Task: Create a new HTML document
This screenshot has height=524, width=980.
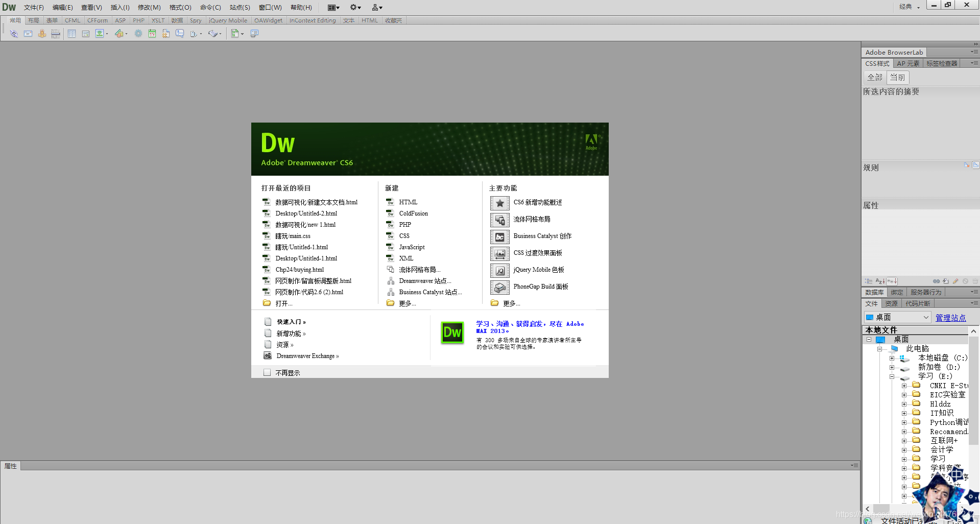Action: tap(408, 202)
